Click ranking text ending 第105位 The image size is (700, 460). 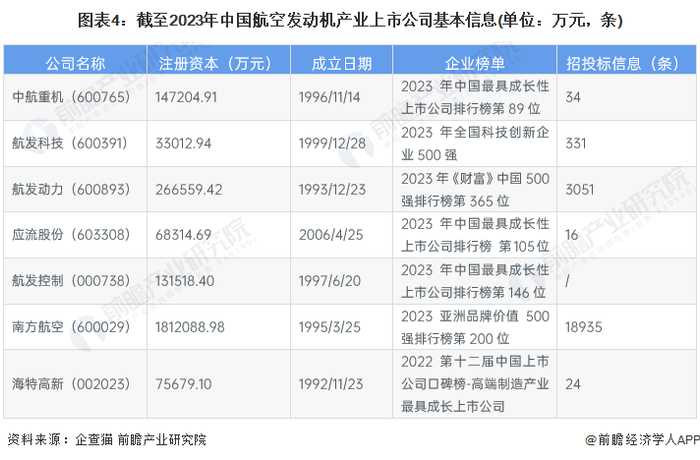[475, 234]
